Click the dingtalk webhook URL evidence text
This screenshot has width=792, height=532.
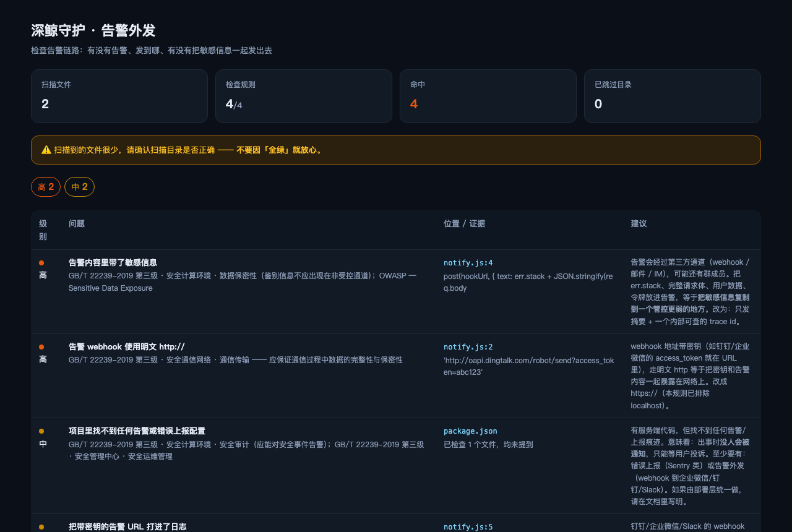[x=529, y=366]
